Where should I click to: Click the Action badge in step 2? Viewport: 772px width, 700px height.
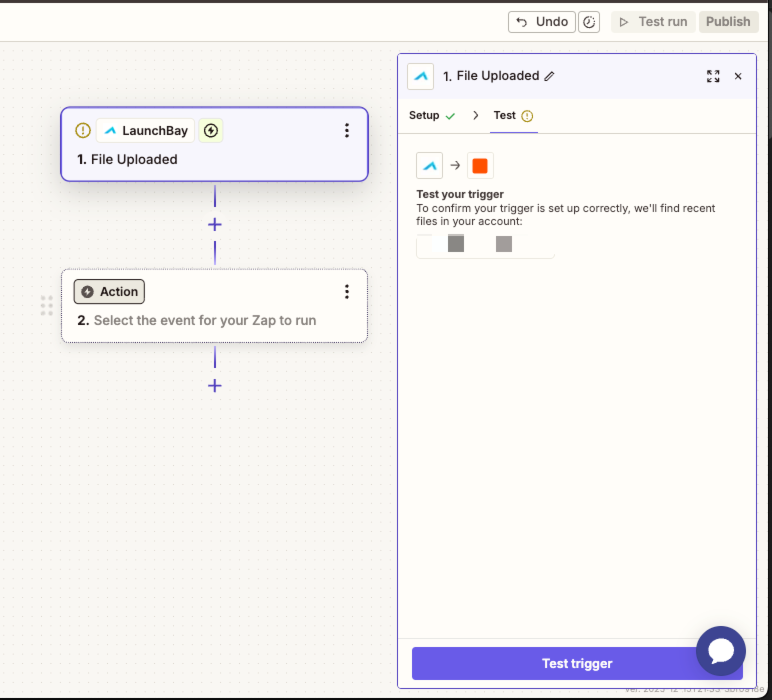coord(109,291)
